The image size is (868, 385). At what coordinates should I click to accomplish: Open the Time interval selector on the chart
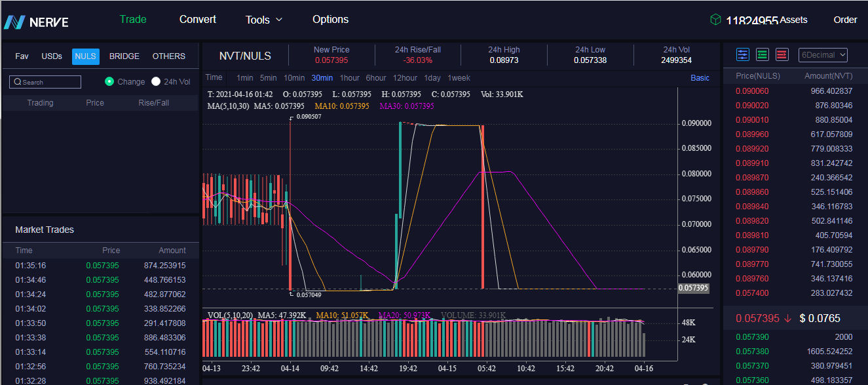tap(214, 77)
